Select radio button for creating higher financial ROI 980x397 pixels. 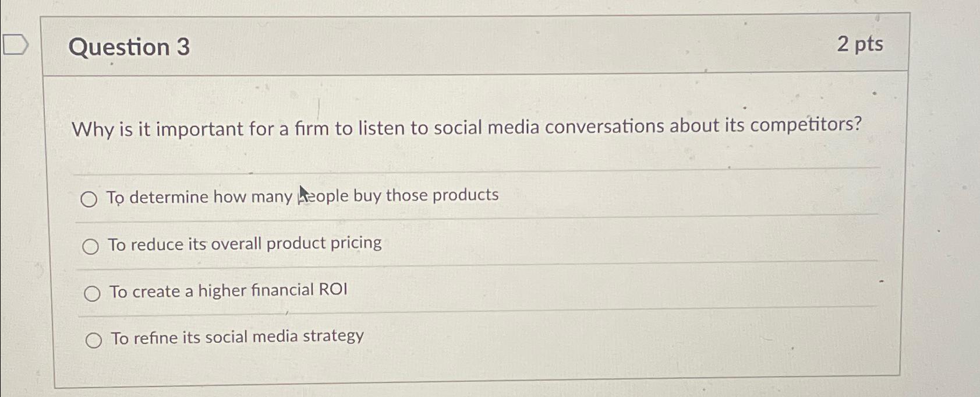coord(93,293)
